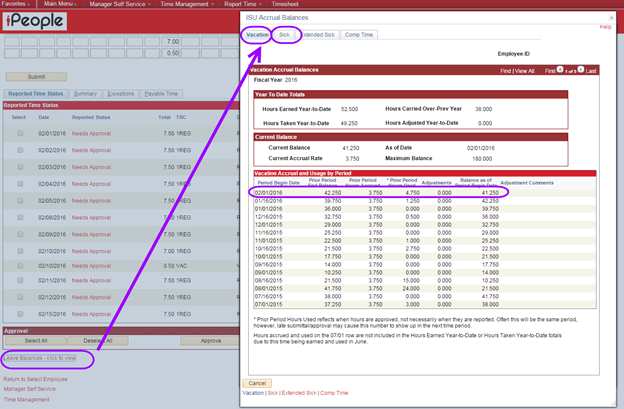Viewport: 624px width, 409px height.
Task: Check the 02/09/2016 row checkbox
Action: click(20, 234)
